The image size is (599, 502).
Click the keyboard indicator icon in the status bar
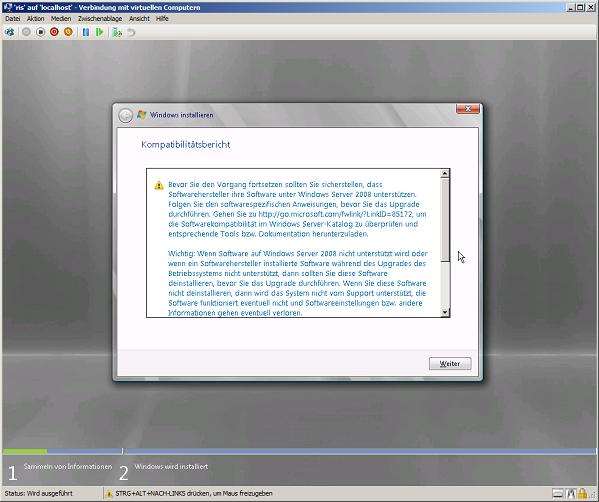[x=558, y=494]
